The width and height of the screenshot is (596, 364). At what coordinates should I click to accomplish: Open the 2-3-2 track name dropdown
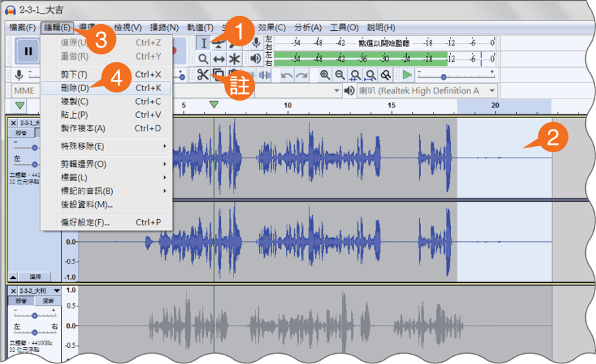click(x=57, y=291)
